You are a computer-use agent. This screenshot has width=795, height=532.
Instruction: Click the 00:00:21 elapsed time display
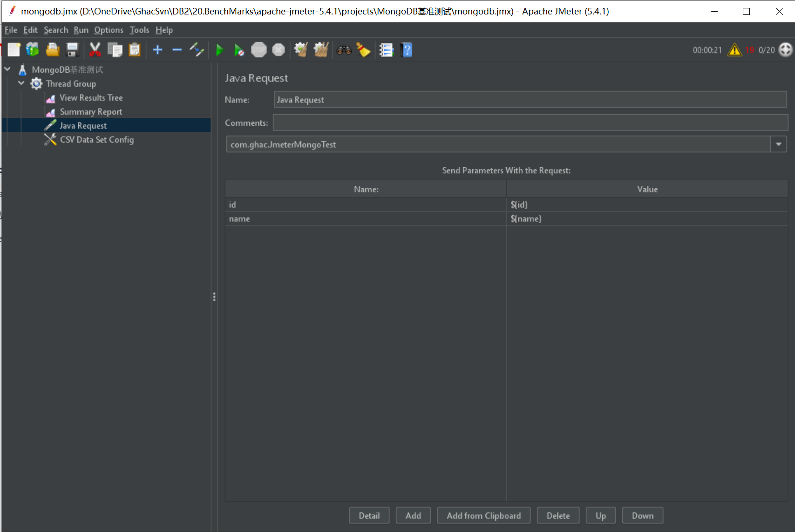coord(707,50)
